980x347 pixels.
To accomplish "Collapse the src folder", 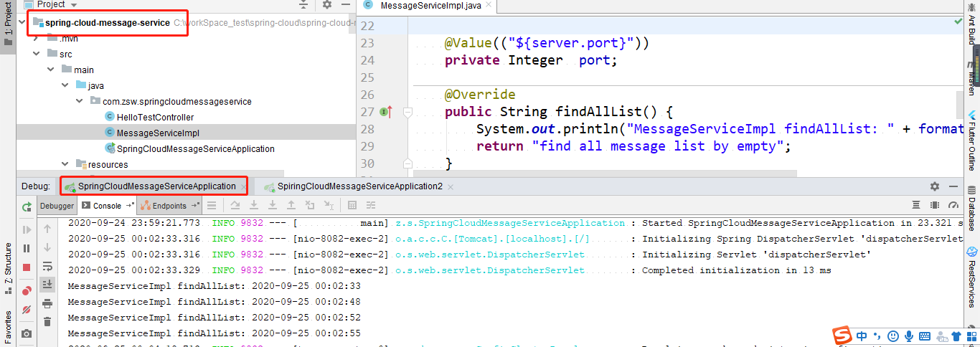I will tap(37, 54).
